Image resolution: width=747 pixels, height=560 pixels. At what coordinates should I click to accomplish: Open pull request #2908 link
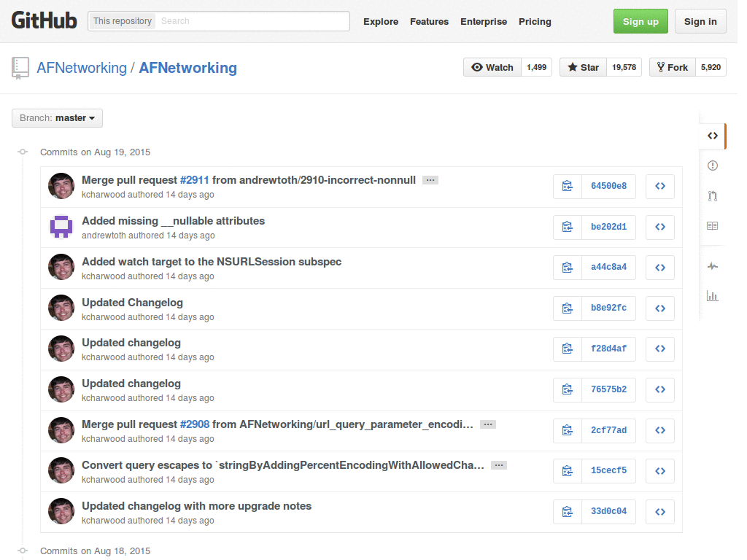(x=194, y=424)
